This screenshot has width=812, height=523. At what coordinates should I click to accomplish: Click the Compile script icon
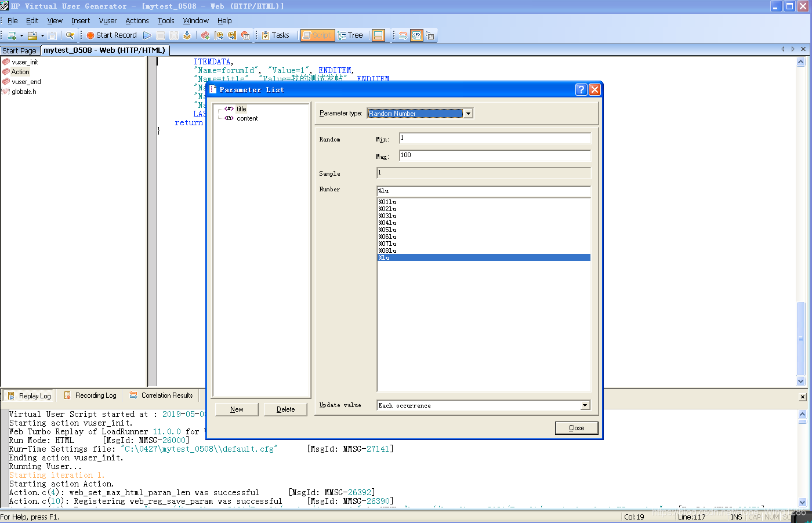pos(187,35)
